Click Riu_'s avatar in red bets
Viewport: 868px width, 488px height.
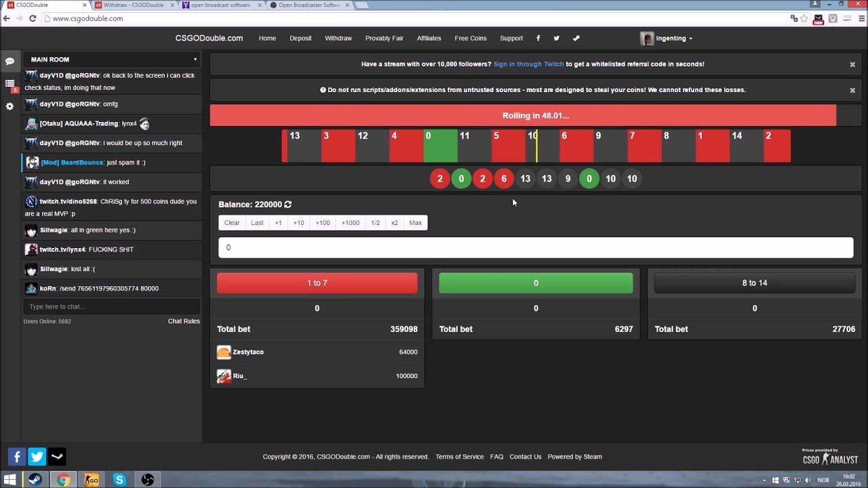point(224,376)
